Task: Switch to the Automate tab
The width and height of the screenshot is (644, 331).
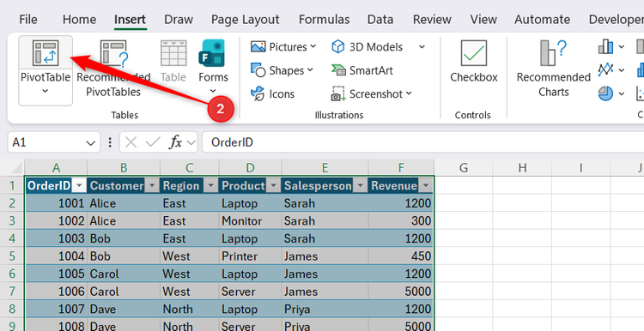Action: click(x=542, y=19)
